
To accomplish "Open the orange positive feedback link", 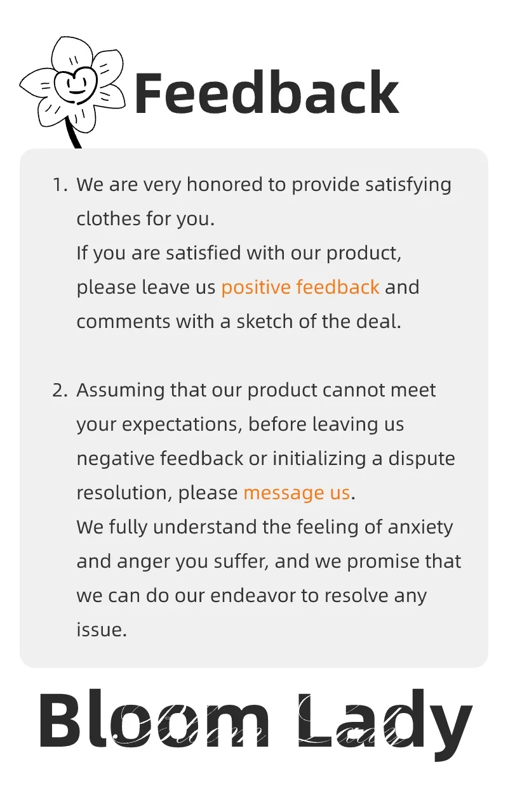I will point(300,287).
